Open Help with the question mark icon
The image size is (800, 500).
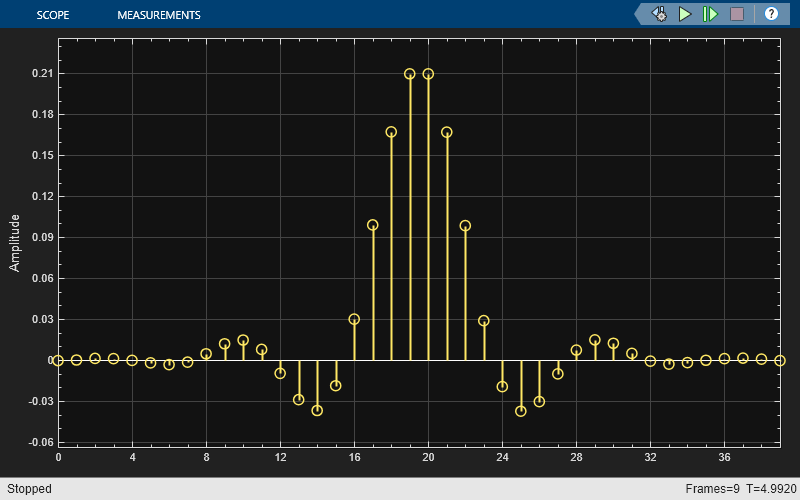tap(771, 14)
